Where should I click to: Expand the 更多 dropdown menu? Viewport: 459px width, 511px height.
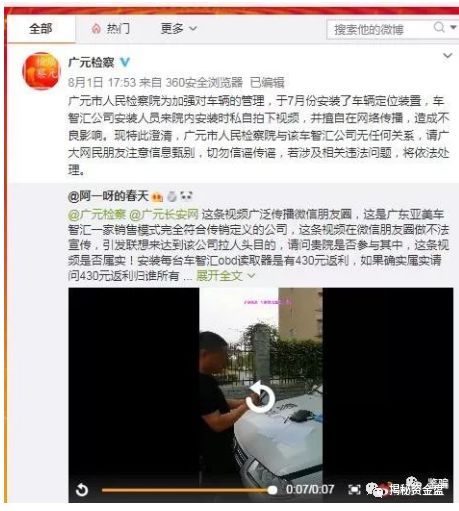(x=178, y=29)
